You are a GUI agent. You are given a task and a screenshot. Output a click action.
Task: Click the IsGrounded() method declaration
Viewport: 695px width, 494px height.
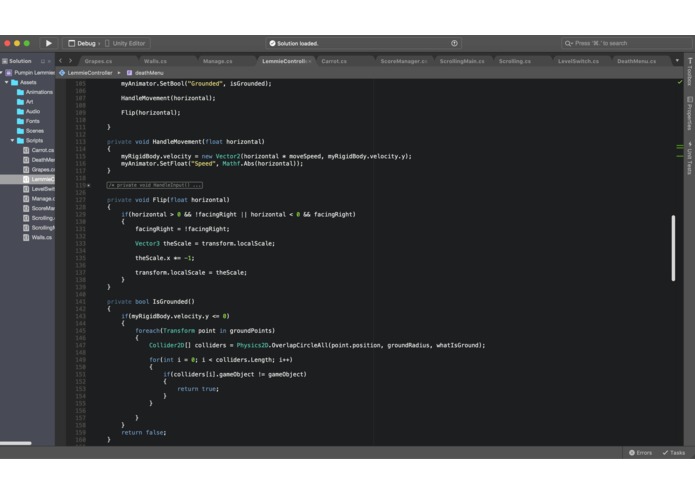pos(151,302)
